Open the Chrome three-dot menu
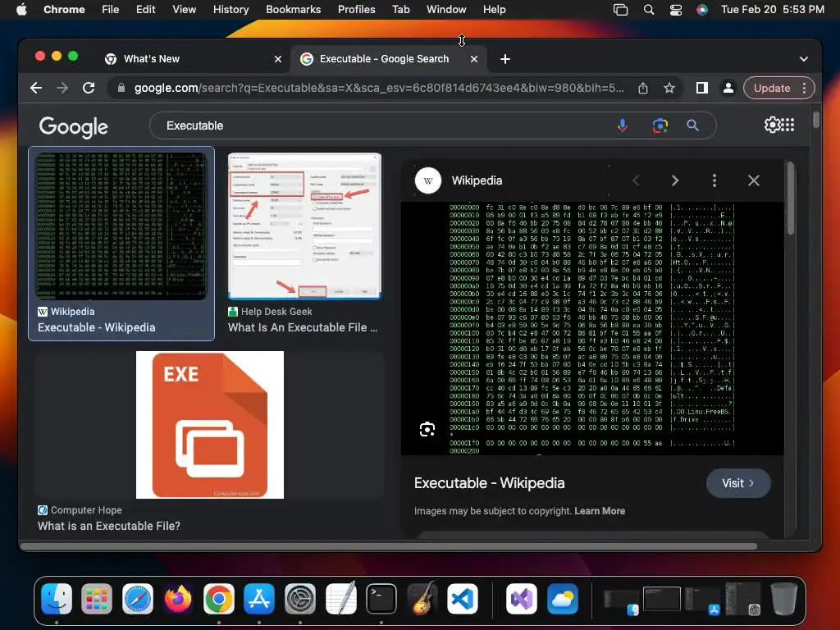The height and width of the screenshot is (630, 840). pos(805,88)
